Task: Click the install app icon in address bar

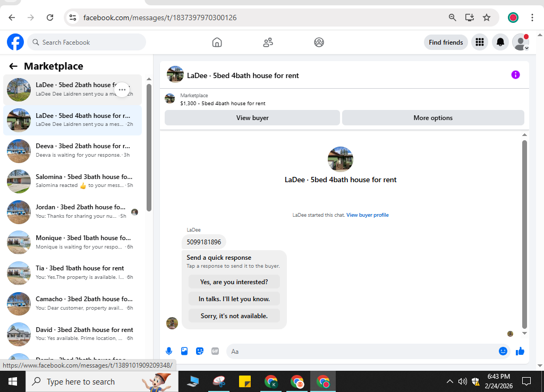Action: (470, 18)
